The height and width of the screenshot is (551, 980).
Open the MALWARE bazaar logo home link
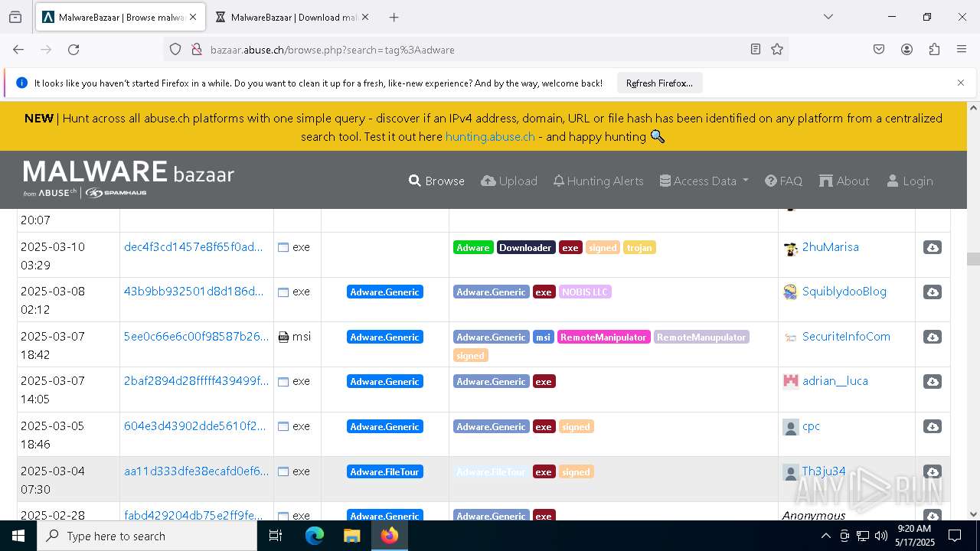point(129,179)
